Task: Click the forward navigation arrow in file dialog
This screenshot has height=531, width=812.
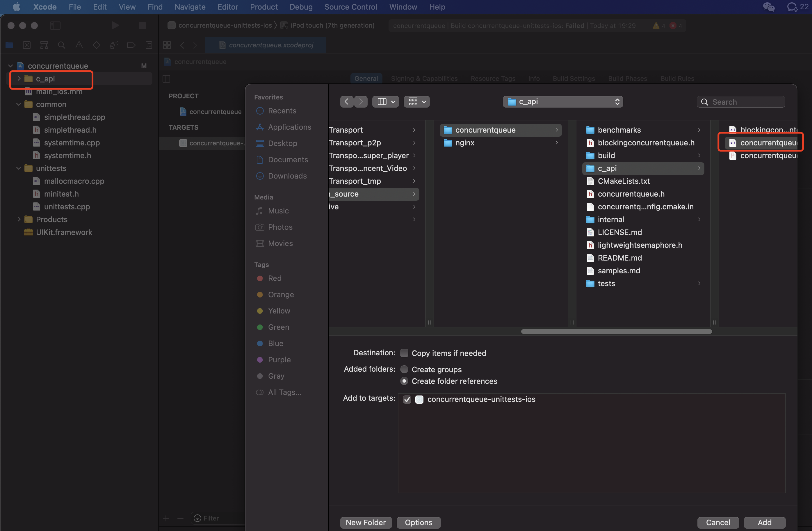Action: (x=361, y=101)
